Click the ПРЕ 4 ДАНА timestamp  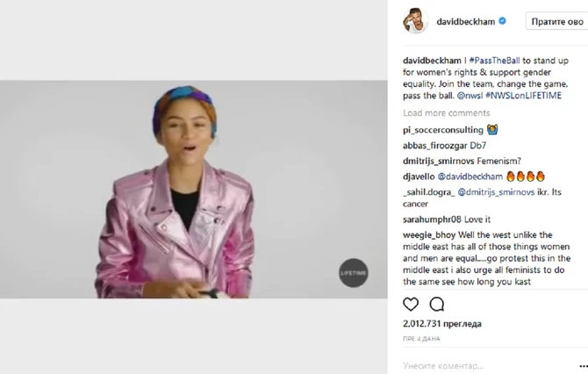(x=421, y=339)
